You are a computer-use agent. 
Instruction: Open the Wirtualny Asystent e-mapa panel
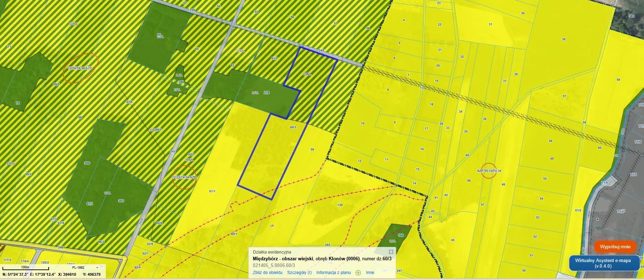tap(605, 263)
